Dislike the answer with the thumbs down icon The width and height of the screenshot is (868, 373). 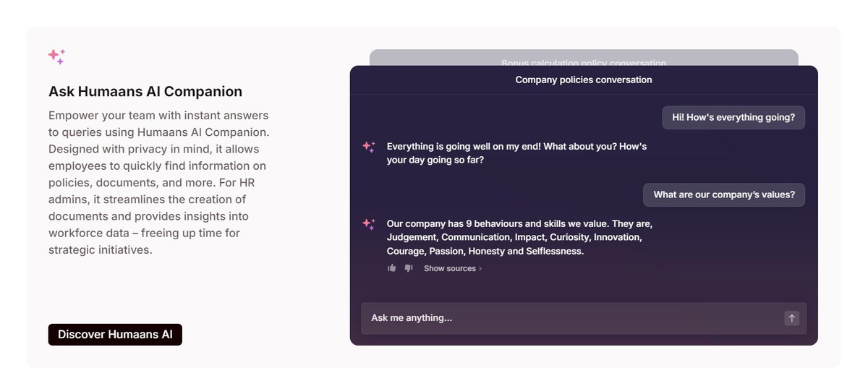(x=409, y=268)
